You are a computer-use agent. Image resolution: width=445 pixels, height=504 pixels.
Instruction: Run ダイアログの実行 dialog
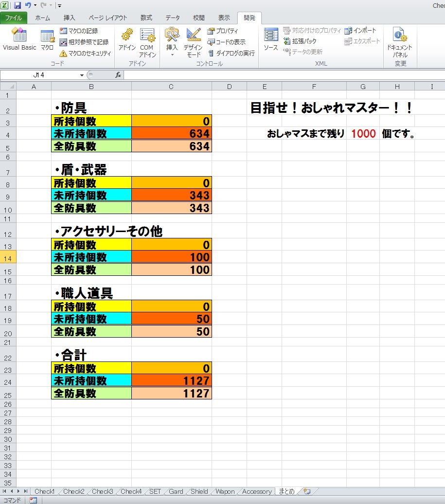click(x=231, y=54)
